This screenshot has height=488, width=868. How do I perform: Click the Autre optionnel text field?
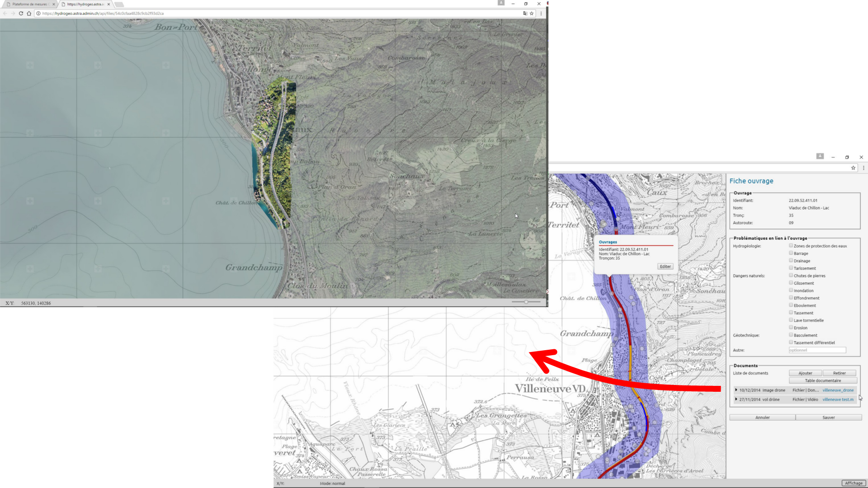click(817, 350)
